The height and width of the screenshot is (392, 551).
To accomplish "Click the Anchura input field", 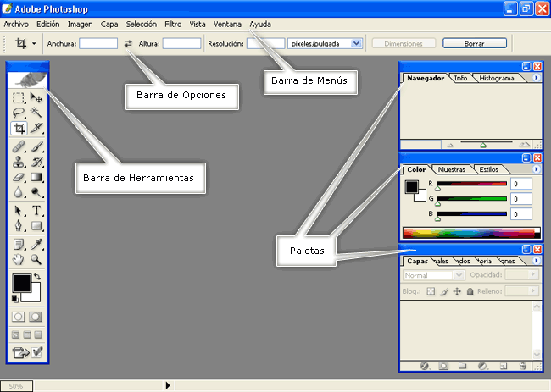I will pos(98,43).
